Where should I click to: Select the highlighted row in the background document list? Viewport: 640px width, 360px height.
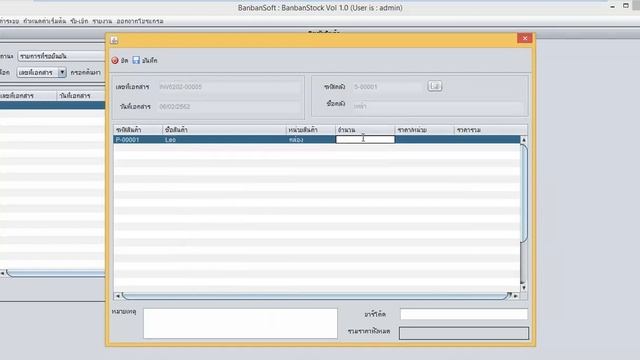(x=52, y=105)
